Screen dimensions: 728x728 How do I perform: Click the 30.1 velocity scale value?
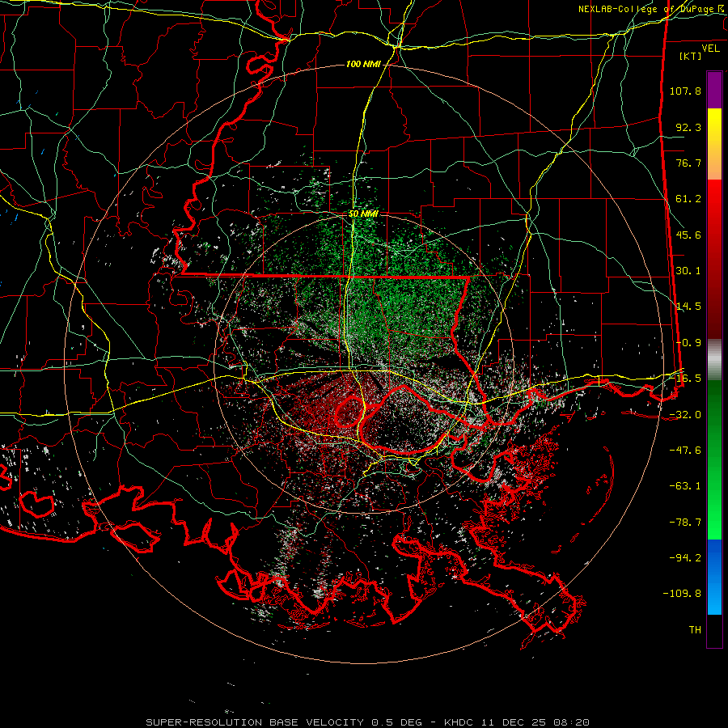(688, 271)
